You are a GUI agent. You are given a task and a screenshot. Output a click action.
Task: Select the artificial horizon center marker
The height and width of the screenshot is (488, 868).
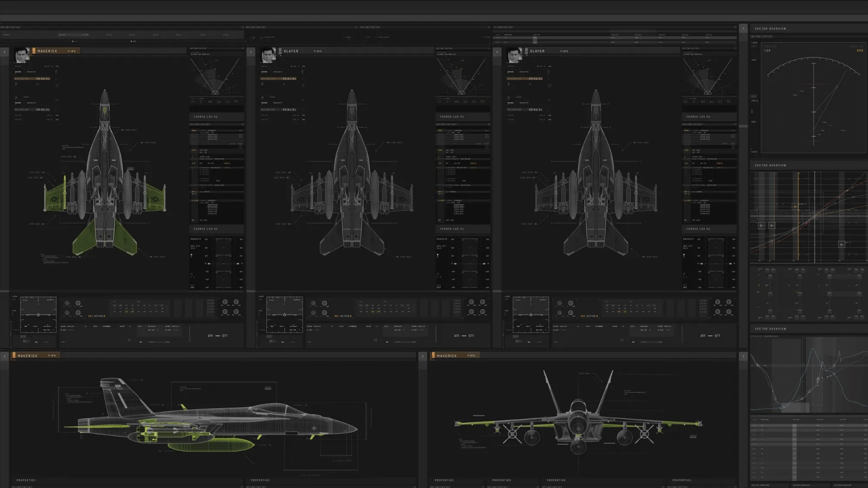[38, 315]
